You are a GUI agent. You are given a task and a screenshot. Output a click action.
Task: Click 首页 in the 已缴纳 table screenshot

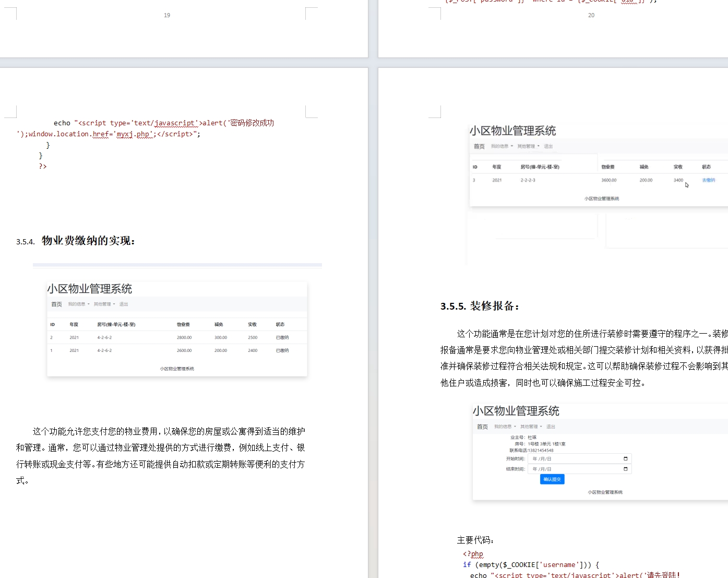coord(56,304)
